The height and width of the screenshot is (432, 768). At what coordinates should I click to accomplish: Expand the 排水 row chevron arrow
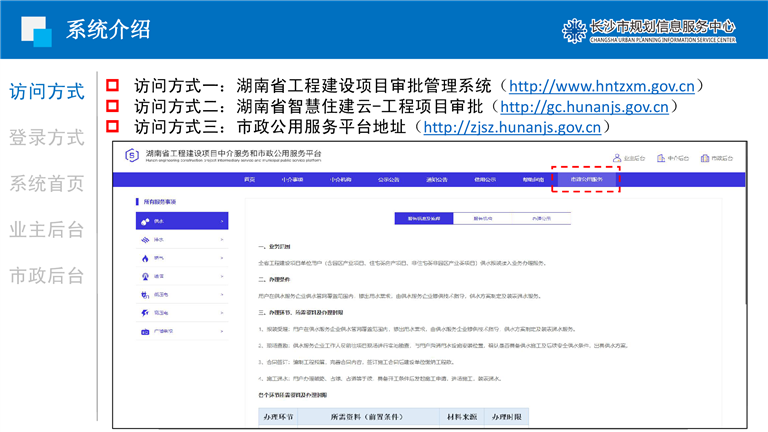(223, 240)
